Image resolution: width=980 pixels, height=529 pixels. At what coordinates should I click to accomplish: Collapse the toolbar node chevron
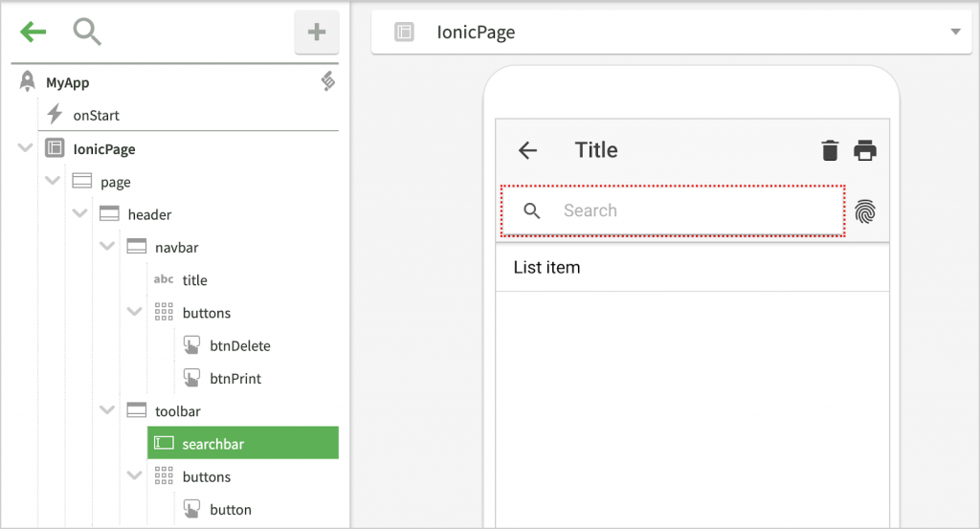[106, 410]
